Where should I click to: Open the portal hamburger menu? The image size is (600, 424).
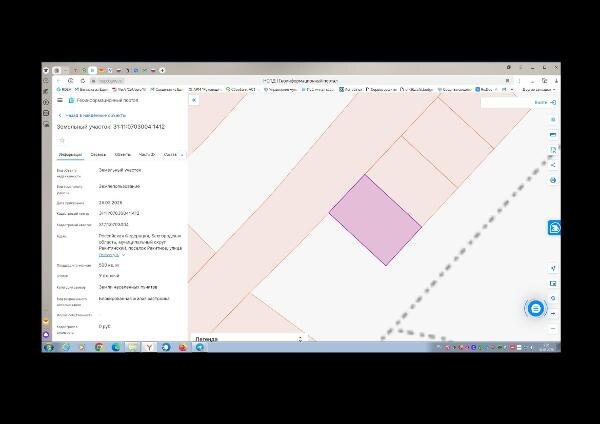pyautogui.click(x=60, y=100)
